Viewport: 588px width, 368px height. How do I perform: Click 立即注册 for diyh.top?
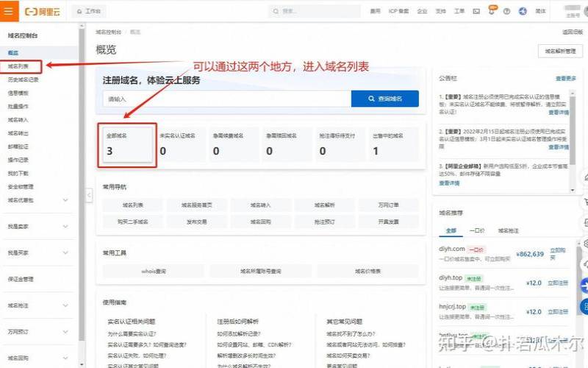[558, 283]
